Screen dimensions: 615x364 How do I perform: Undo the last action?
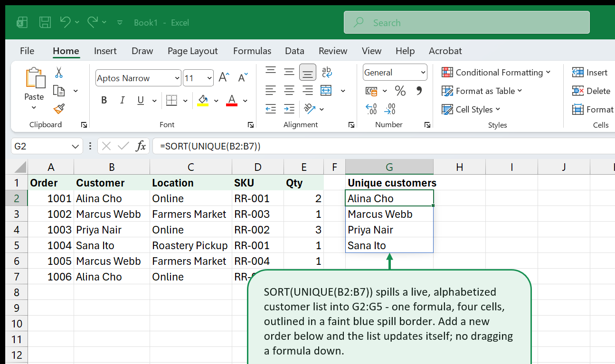[x=65, y=22]
